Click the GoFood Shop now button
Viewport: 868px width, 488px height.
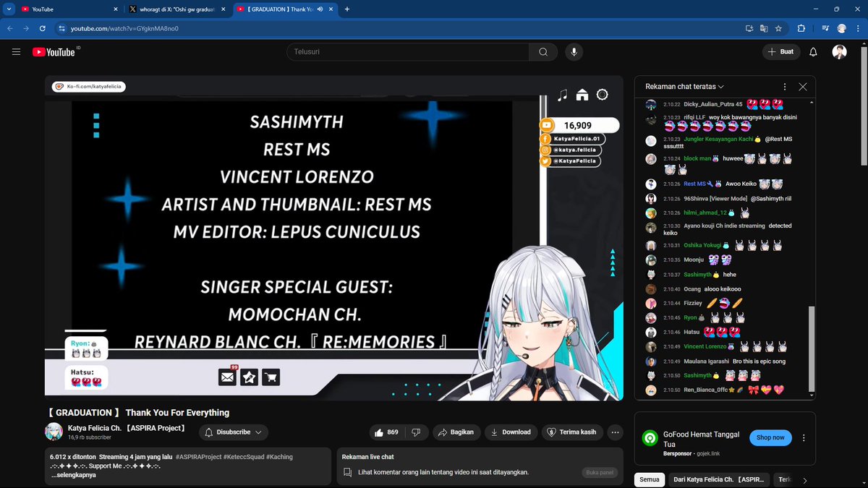coord(770,437)
